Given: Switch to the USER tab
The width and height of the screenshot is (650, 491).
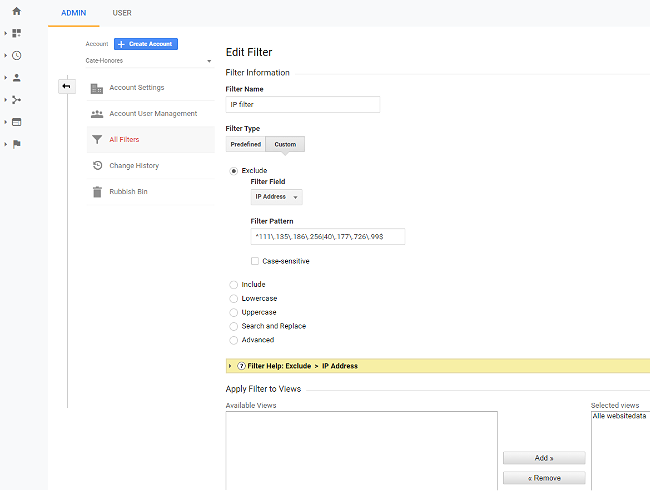Looking at the screenshot, I should (x=122, y=13).
